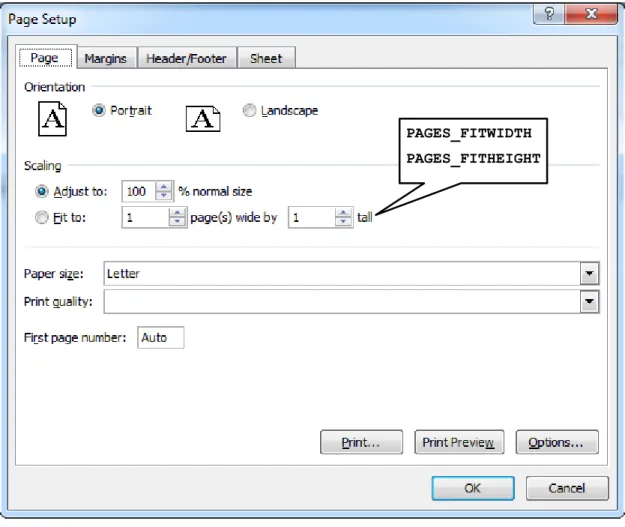Open the Paper size dropdown arrow

click(x=589, y=273)
